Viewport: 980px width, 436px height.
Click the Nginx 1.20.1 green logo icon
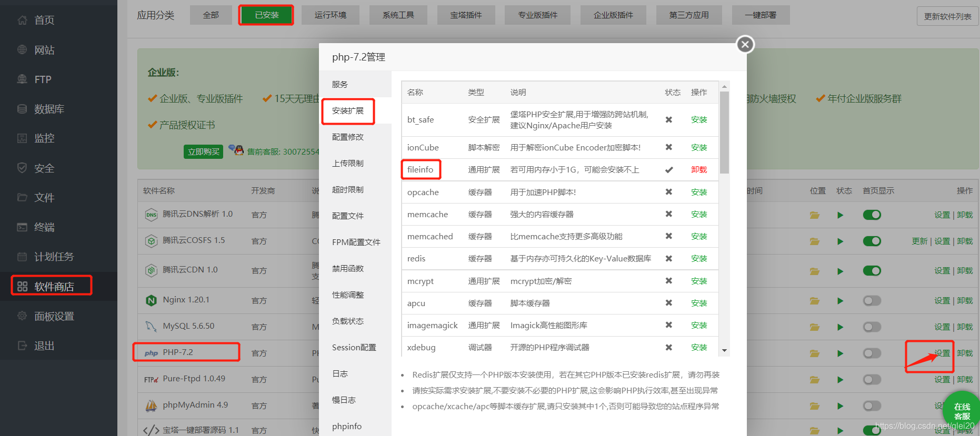[151, 300]
